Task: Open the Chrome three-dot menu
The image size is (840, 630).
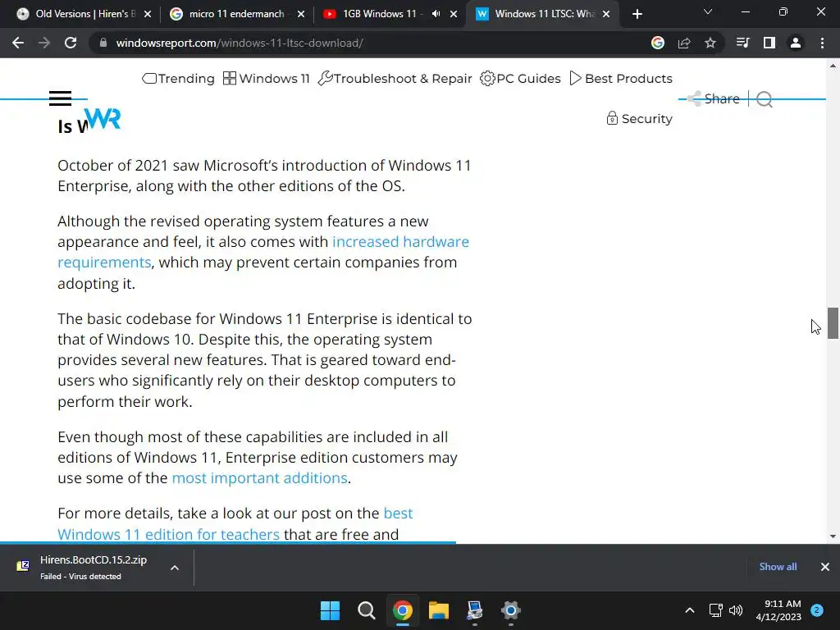Action: pos(822,43)
